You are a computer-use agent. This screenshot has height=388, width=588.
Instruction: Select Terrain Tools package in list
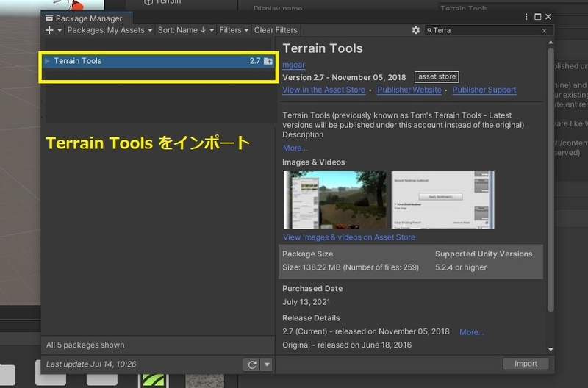[159, 61]
